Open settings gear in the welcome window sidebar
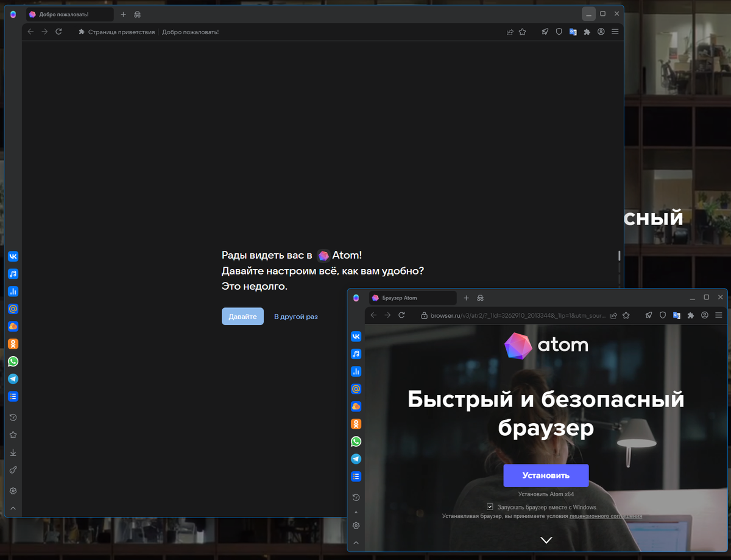 point(13,491)
